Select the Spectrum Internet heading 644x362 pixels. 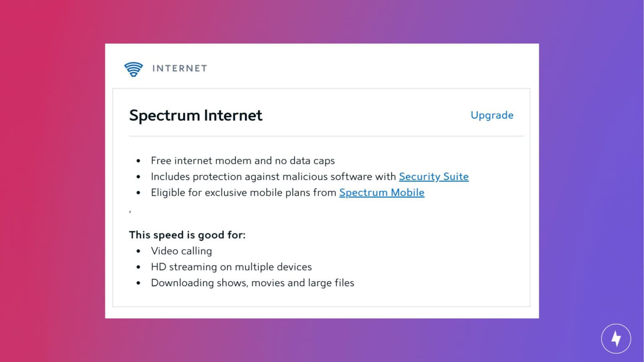pos(195,115)
